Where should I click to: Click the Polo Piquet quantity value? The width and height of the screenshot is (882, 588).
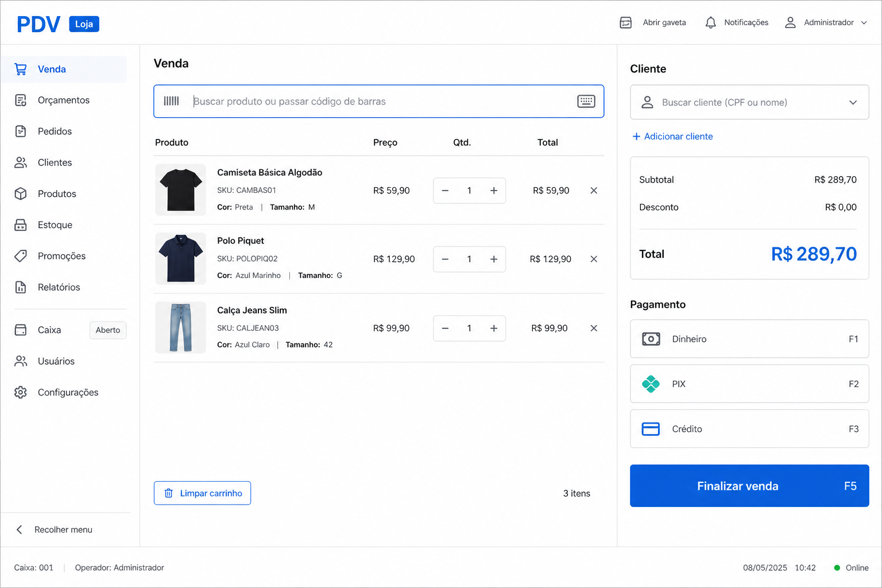469,260
